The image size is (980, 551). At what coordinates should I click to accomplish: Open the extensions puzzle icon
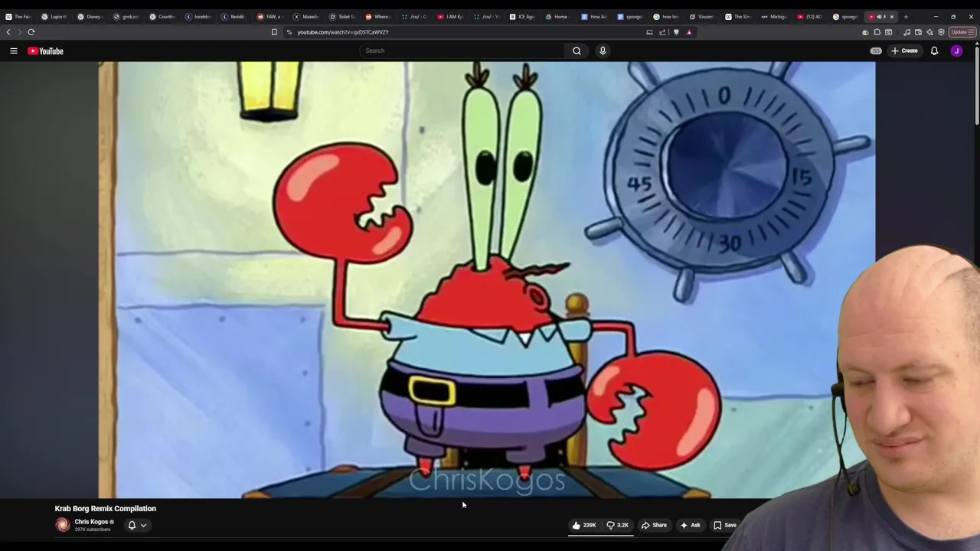point(877,32)
